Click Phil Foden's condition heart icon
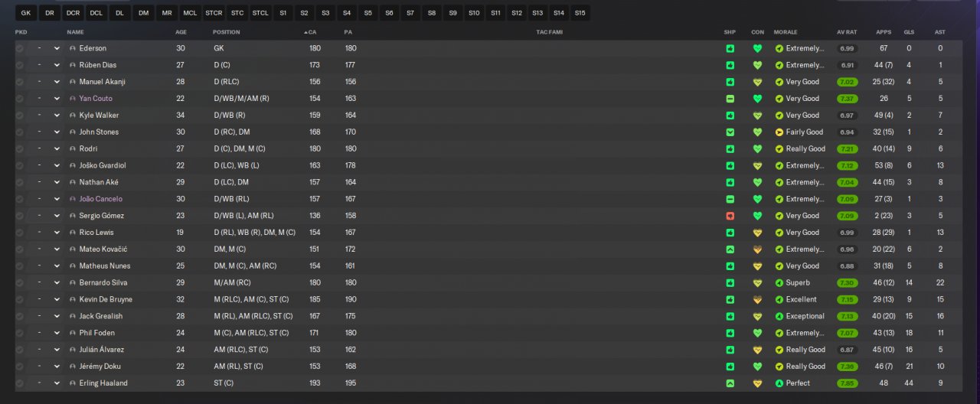This screenshot has width=980, height=404. click(x=758, y=333)
